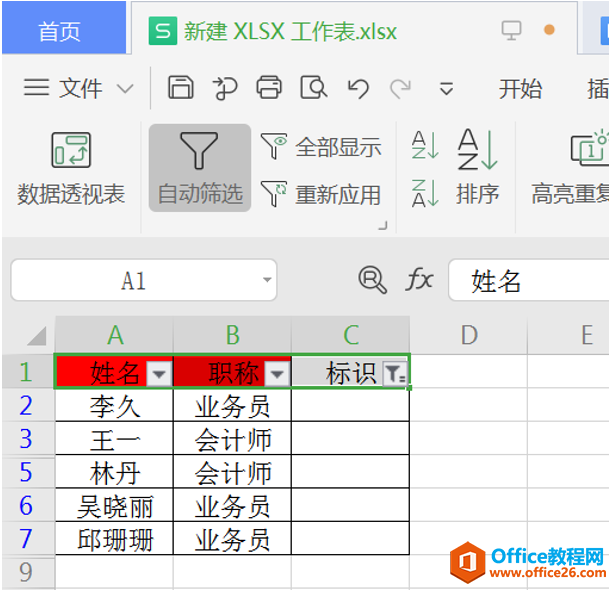
Task: Click the 标识 header cell text
Action: pos(351,373)
